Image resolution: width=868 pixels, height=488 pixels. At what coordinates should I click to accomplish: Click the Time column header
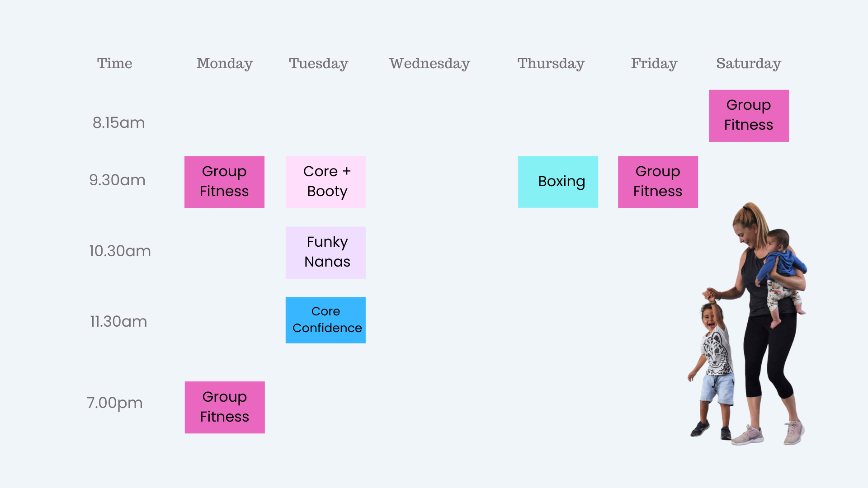click(115, 63)
